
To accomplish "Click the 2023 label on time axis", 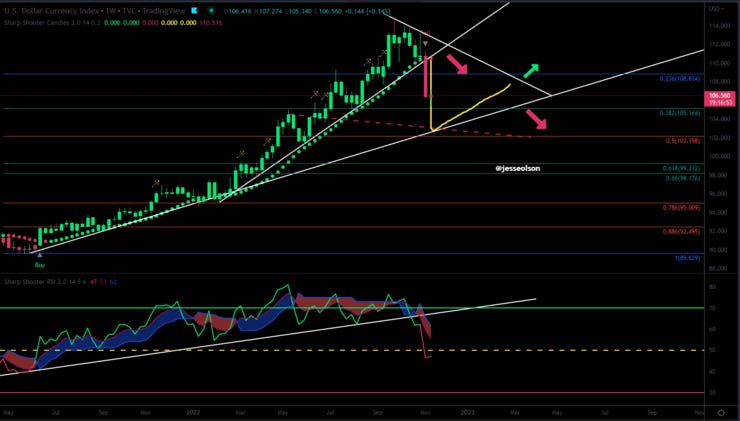I will (x=467, y=412).
